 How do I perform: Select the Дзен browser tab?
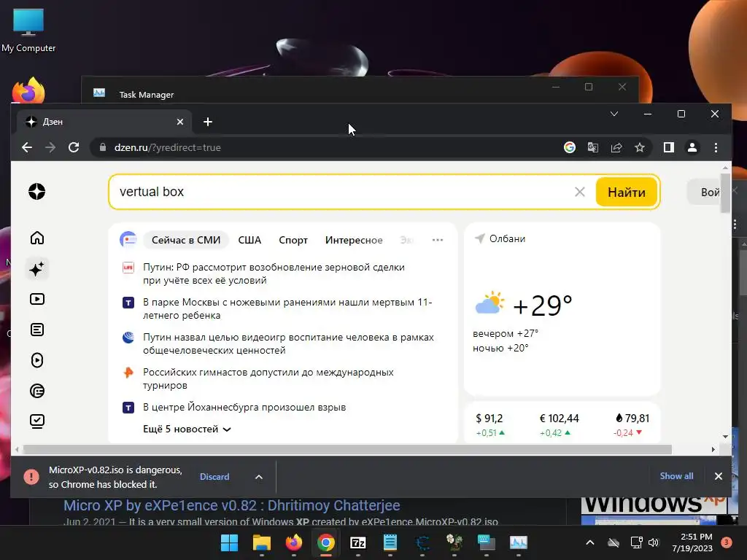(104, 122)
